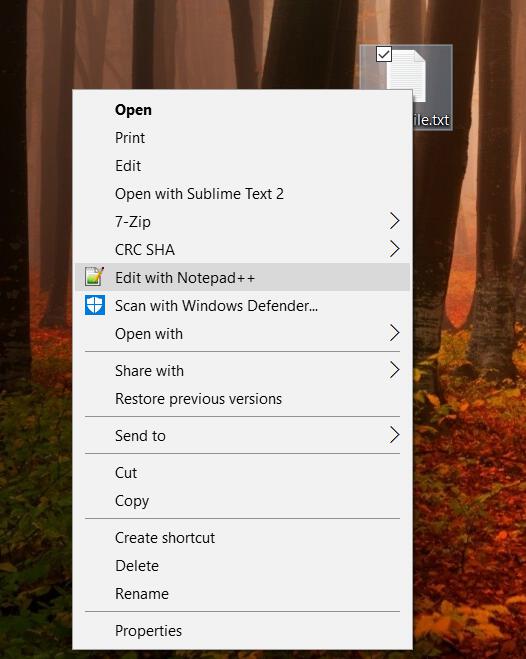The width and height of the screenshot is (526, 659).
Task: Choose Edit with Notepad++
Action: point(242,277)
